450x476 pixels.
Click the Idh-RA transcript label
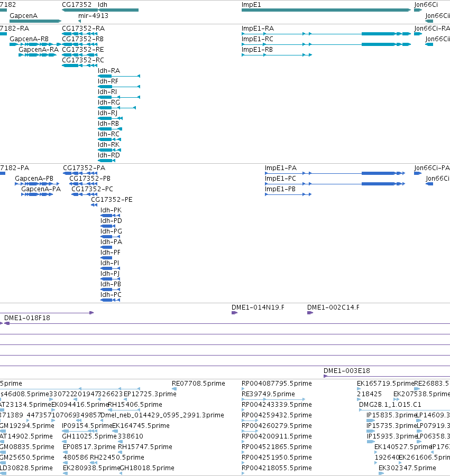109,71
